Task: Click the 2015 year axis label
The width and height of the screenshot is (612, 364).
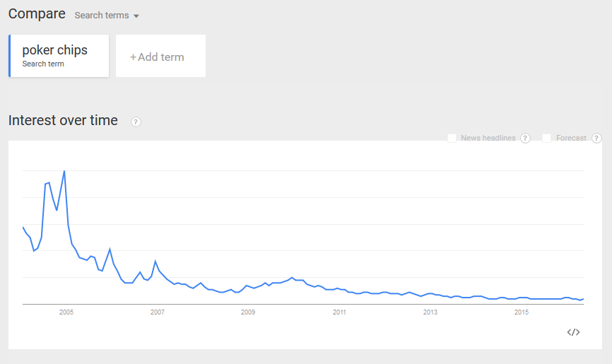Action: tap(522, 312)
